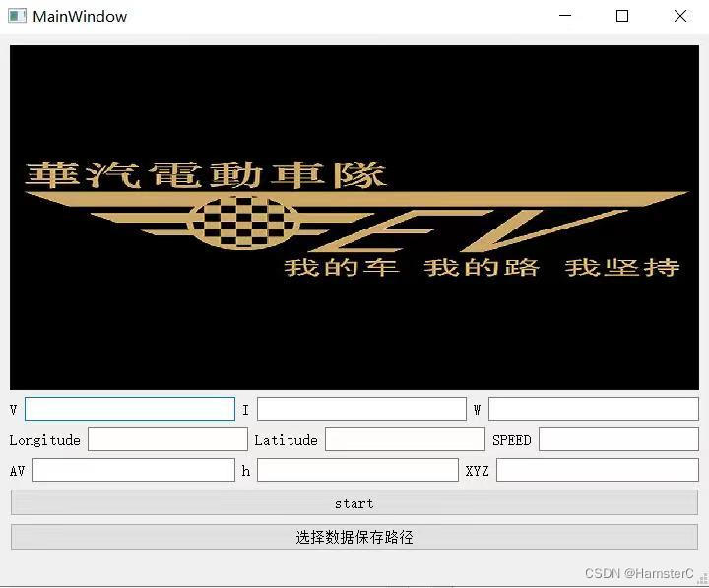Click the Longitude text box

tap(167, 439)
